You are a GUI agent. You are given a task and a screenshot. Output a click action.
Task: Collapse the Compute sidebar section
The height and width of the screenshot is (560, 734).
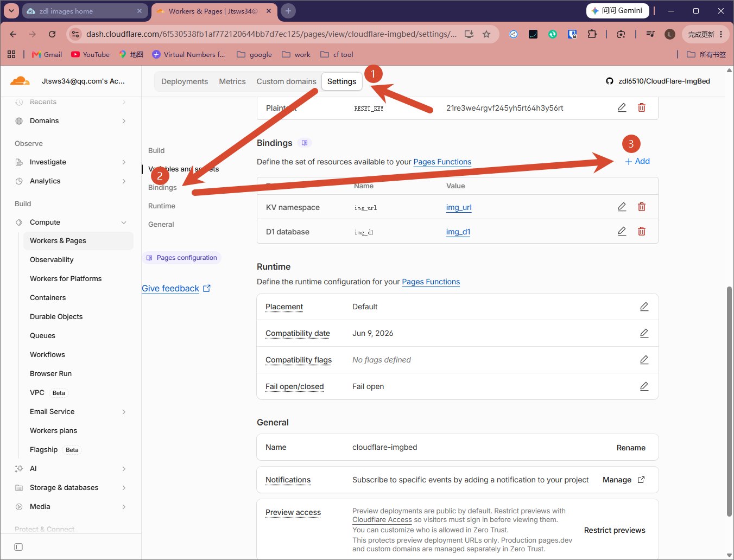coord(124,222)
